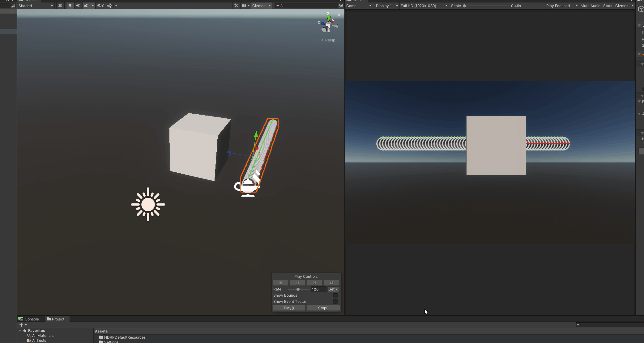Image resolution: width=644 pixels, height=343 pixels.
Task: Click the step forward playback button
Action: click(x=314, y=283)
